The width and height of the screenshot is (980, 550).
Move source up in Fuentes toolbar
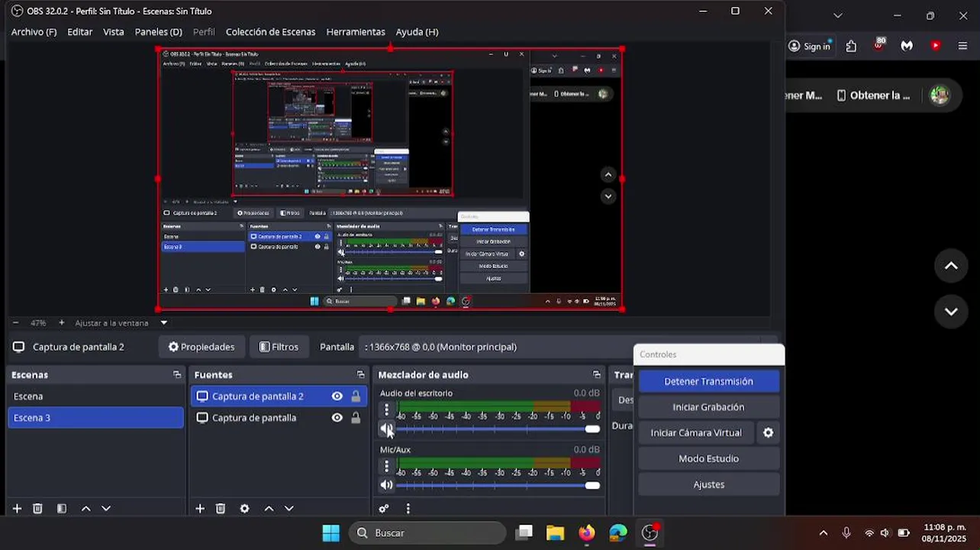(x=269, y=509)
